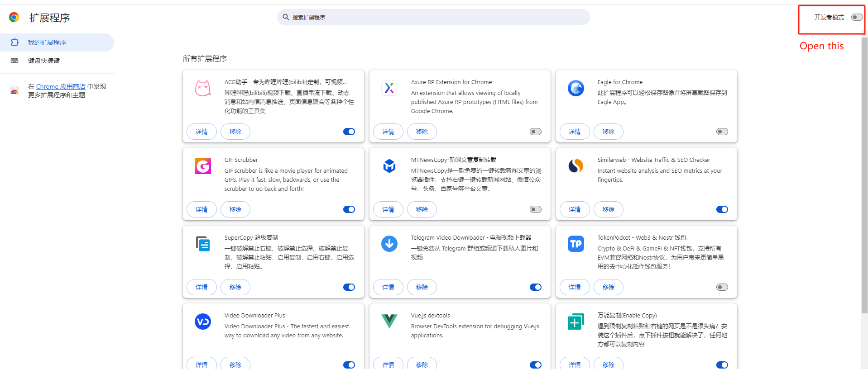This screenshot has height=369, width=868.
Task: Enable the Eagle for Chrome toggle
Action: pyautogui.click(x=722, y=132)
